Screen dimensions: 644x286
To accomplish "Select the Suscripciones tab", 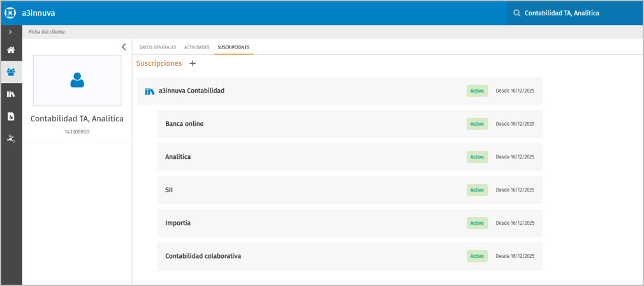I will coord(233,47).
